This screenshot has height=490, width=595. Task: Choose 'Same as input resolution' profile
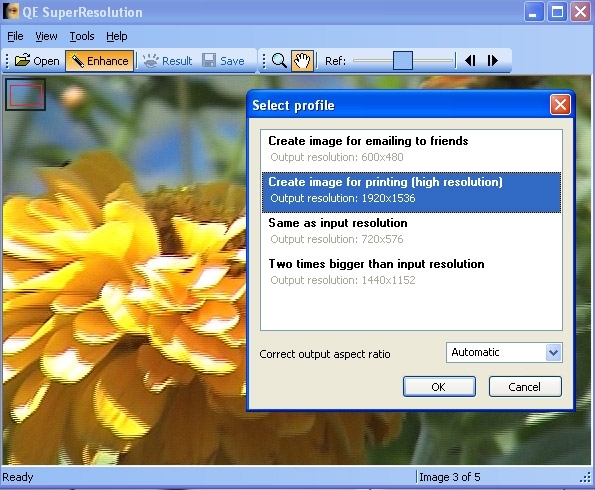click(411, 231)
